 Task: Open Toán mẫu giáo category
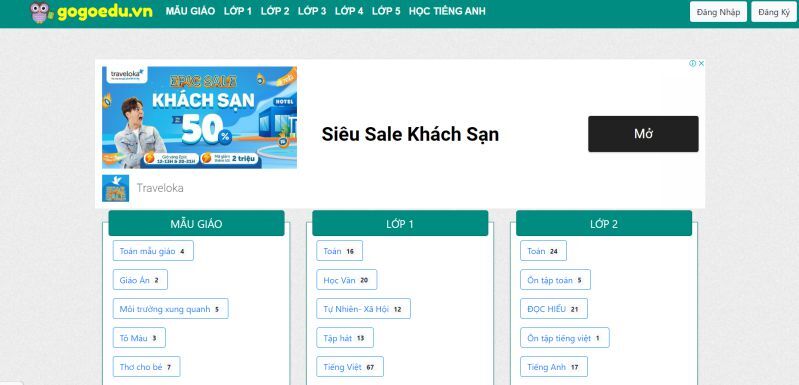coord(153,251)
